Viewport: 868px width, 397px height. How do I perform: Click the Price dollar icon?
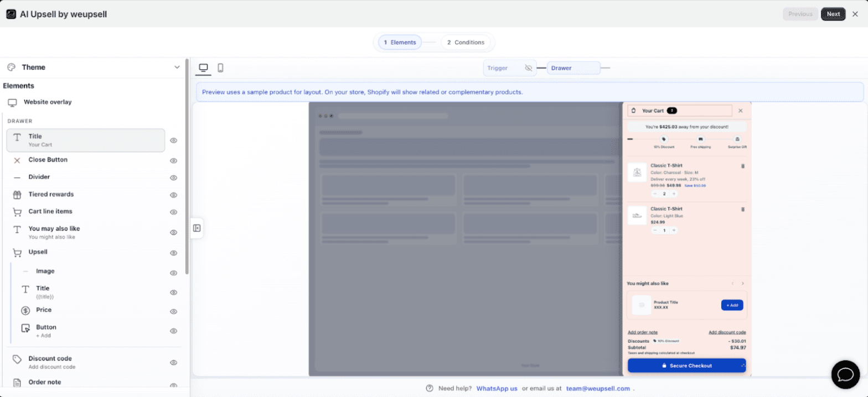coord(25,310)
